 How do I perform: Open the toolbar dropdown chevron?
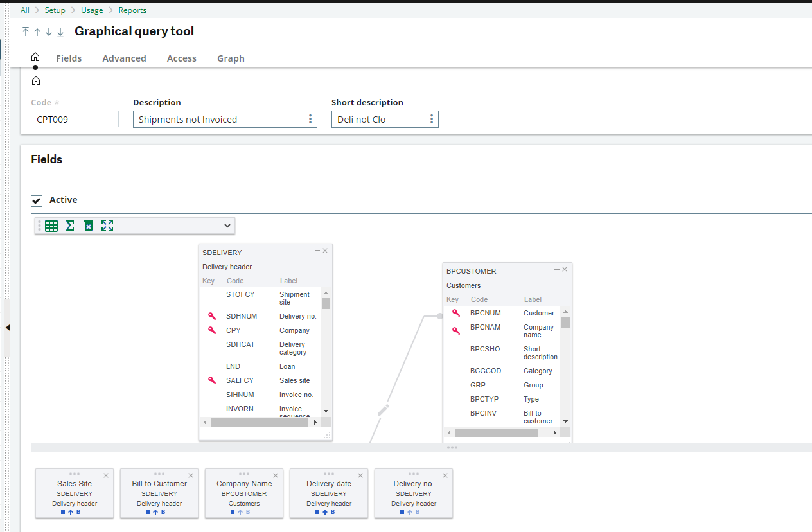227,226
